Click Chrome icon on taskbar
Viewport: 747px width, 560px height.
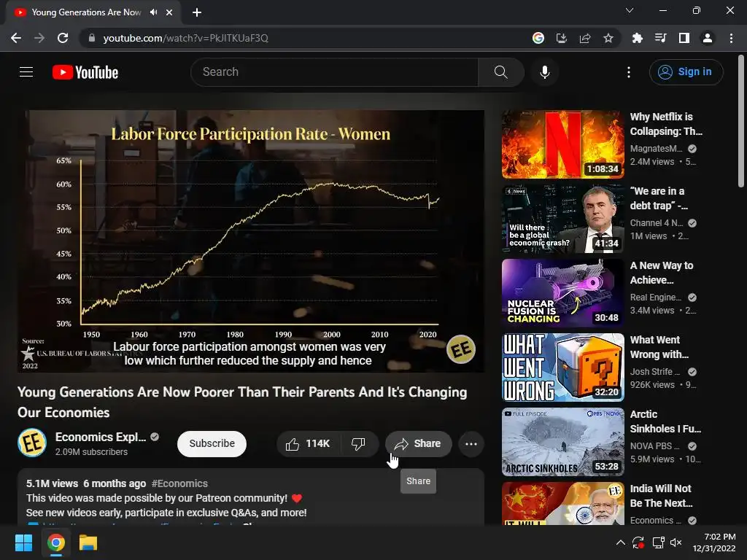(x=55, y=542)
